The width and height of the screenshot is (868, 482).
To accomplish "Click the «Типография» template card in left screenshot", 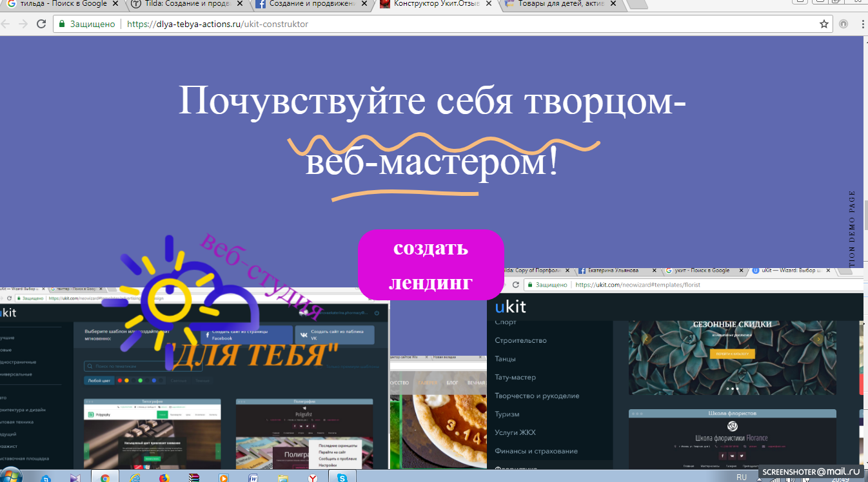I will (x=152, y=434).
